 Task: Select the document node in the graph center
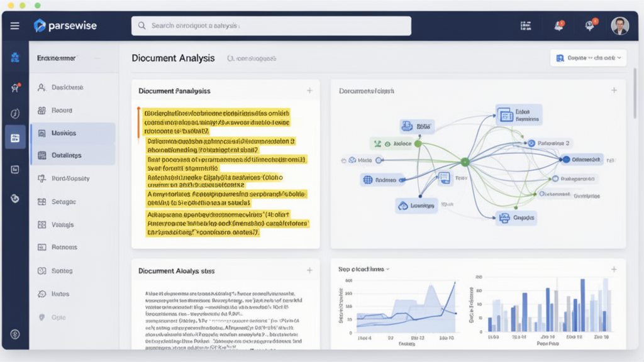click(444, 178)
